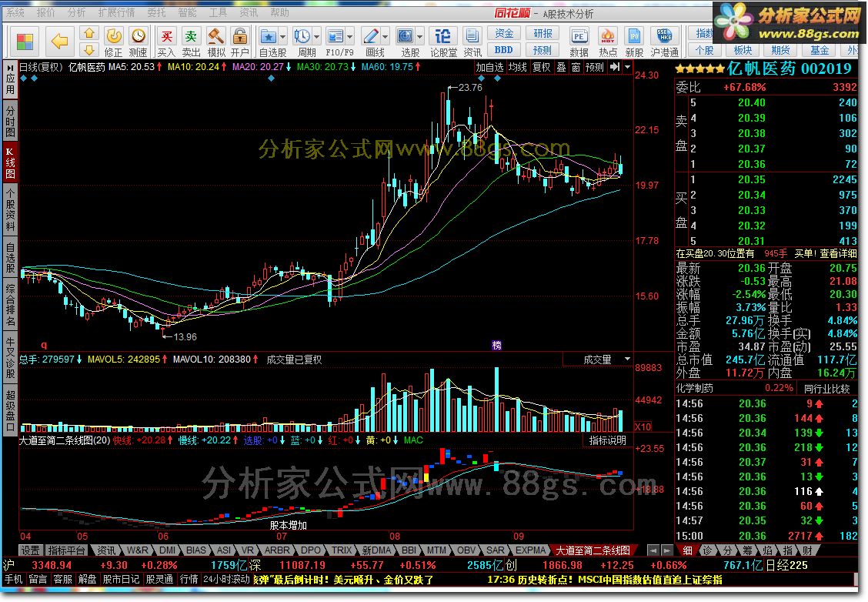
Task: Open the 沪港通 SSE HKE icon
Action: coord(664,36)
